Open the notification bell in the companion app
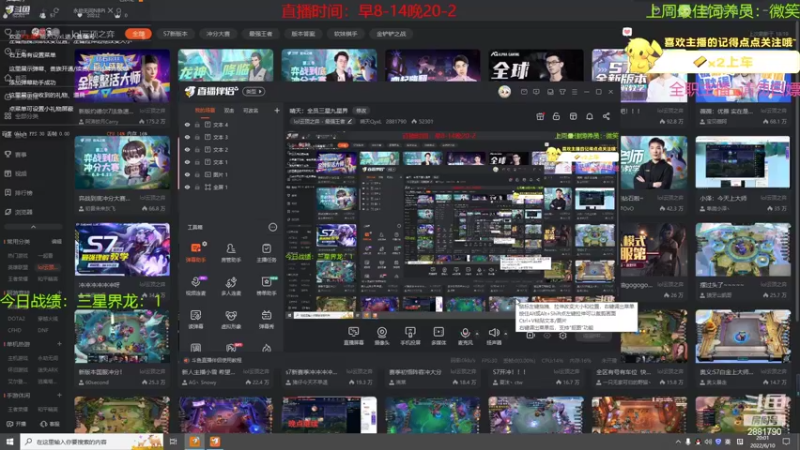This screenshot has width=800, height=450. point(589,116)
